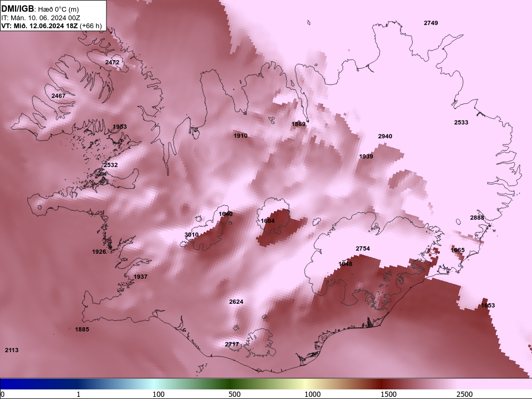Select the 2113 offshore value

point(12,350)
